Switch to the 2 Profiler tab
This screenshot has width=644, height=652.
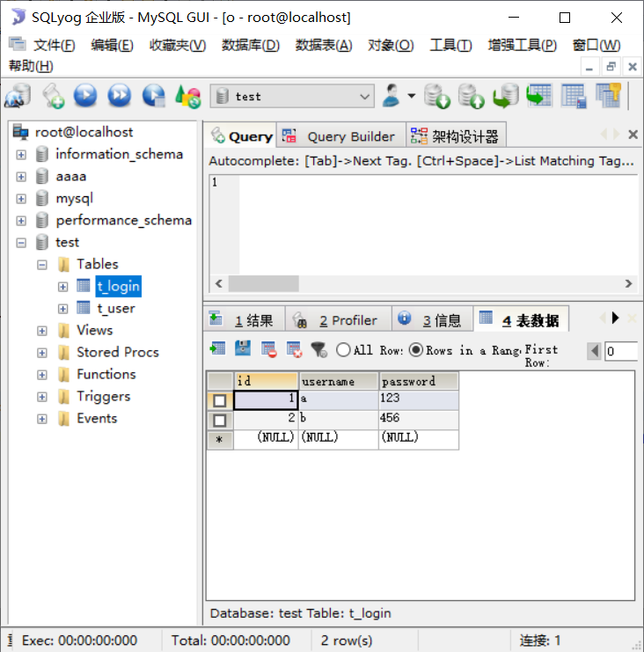pyautogui.click(x=338, y=319)
